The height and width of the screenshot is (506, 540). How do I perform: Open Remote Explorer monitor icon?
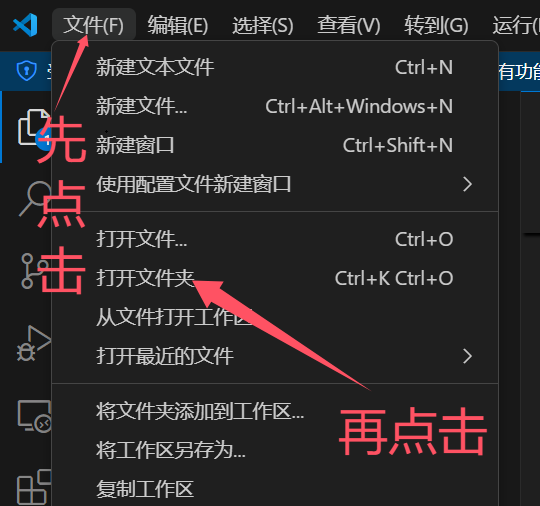34,416
